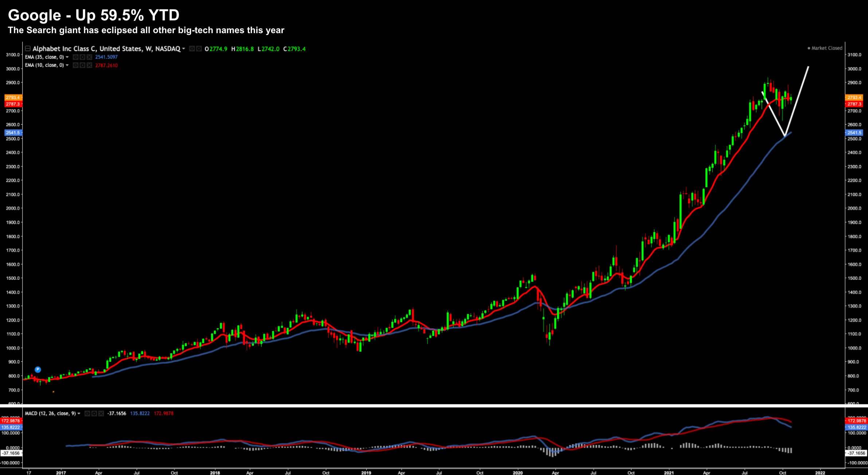
Task: Open settings gear for EMA 10 indicator
Action: pos(82,65)
